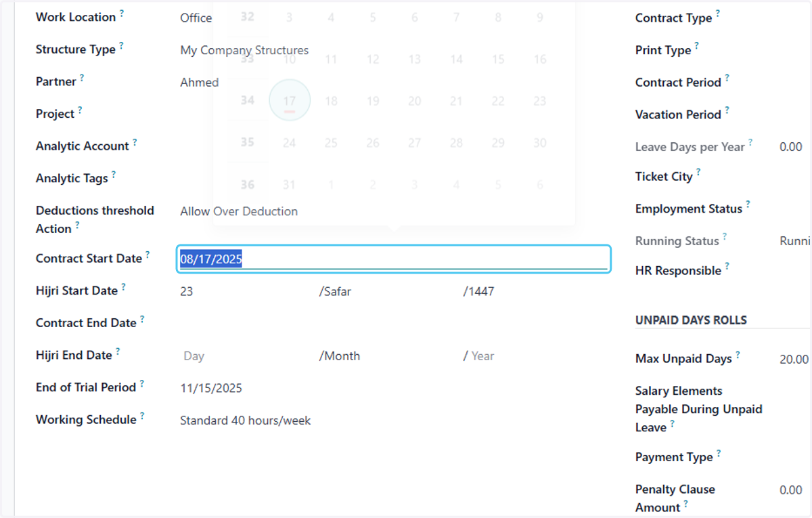
Task: Click the UNPAID DAYS ROLLS section heading
Action: pos(691,320)
